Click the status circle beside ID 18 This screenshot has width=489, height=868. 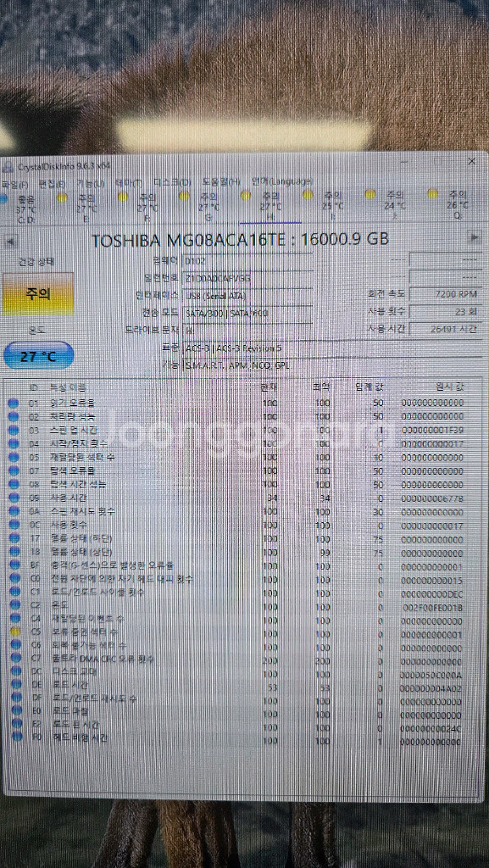coord(14,553)
